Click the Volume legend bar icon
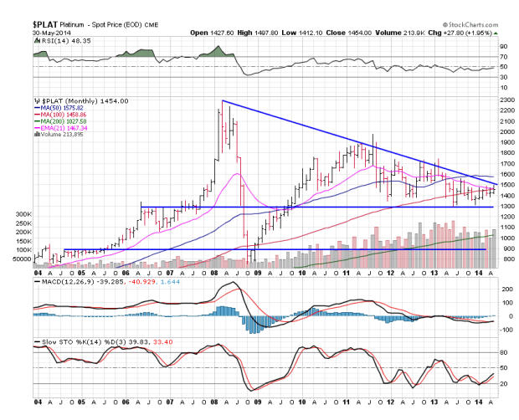519x420 pixels. coord(36,133)
